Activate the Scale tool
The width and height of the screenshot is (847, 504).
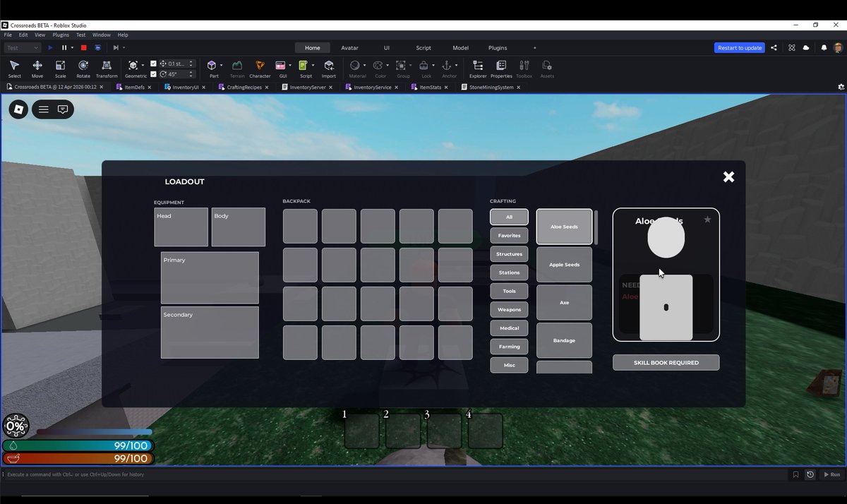click(60, 68)
